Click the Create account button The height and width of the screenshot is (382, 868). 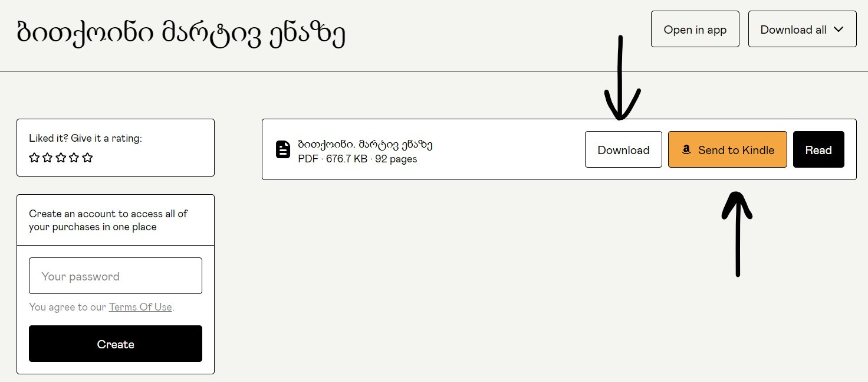point(116,344)
